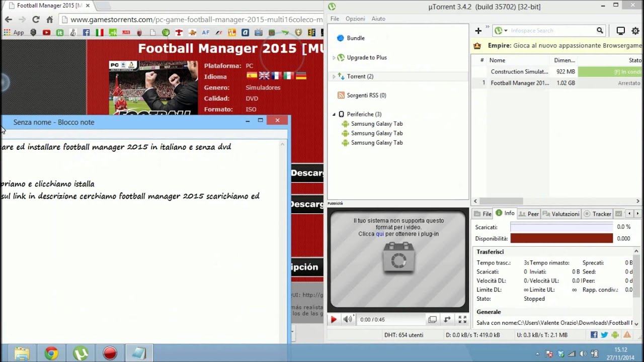The width and height of the screenshot is (644, 362).
Task: Click the Scaricati download progress bar
Action: [561, 227]
